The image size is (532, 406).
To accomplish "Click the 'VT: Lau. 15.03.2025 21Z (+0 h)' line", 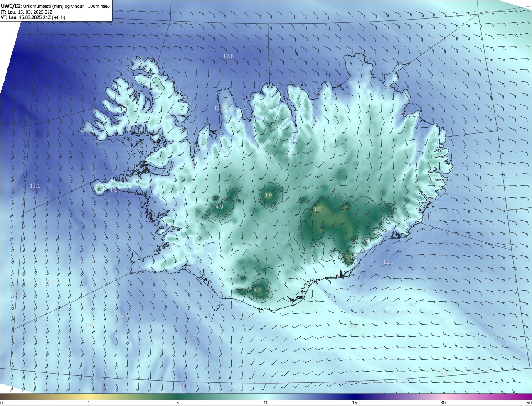I will pos(33,17).
